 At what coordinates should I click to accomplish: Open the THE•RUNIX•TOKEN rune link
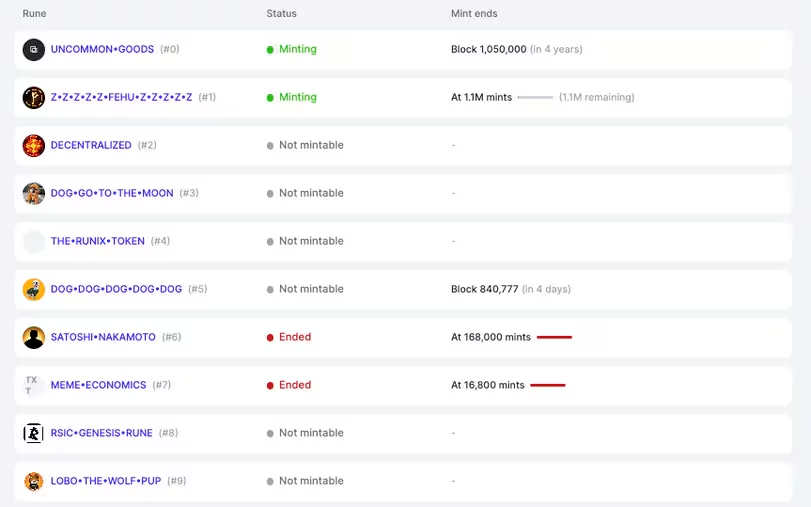click(97, 241)
